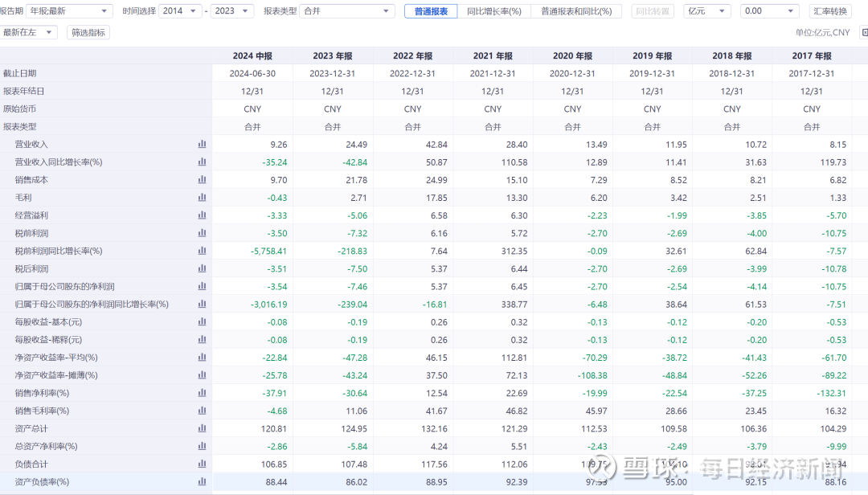Open the 最新在左 ordering dropdown

click(x=29, y=32)
